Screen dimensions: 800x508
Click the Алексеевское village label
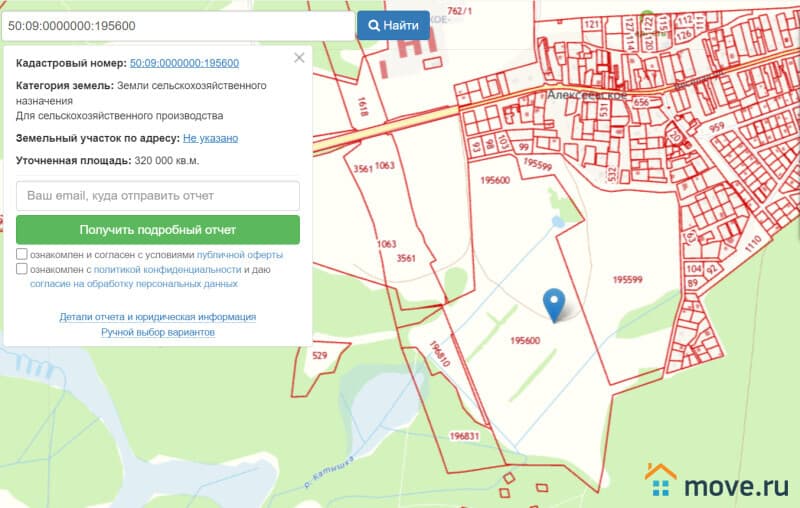click(x=585, y=96)
